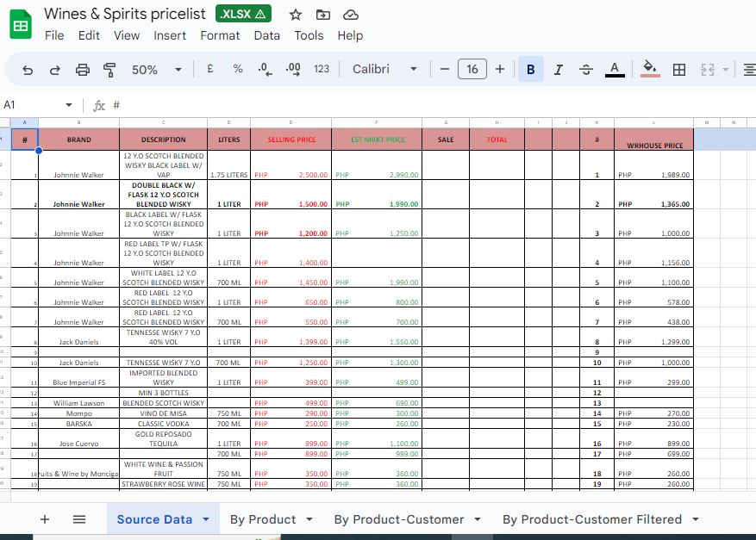Click the document title Wines & Spirits pricelist
The height and width of the screenshot is (540, 756).
125,14
